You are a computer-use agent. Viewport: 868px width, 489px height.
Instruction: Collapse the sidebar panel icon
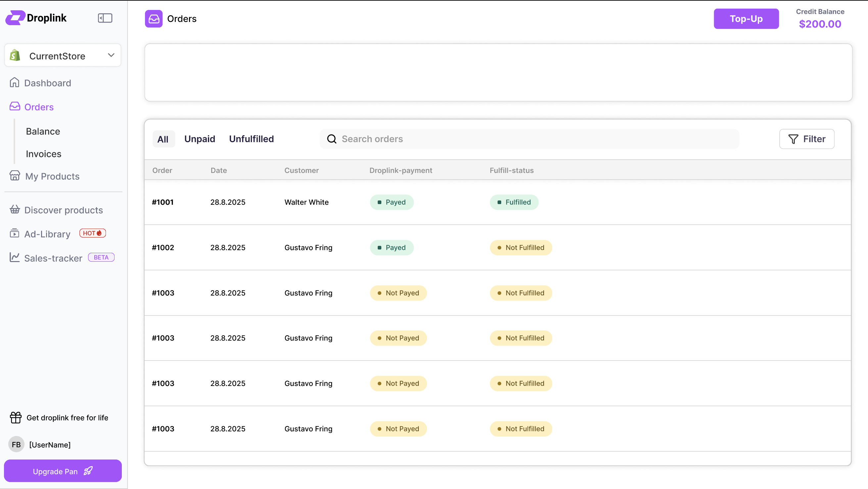105,18
